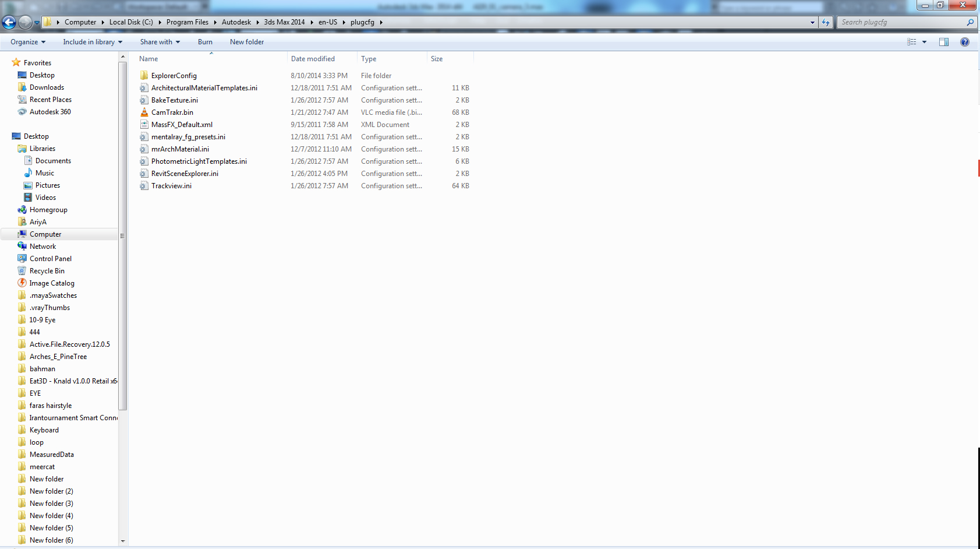Open the Documents library
This screenshot has width=980, height=549.
[x=53, y=161]
